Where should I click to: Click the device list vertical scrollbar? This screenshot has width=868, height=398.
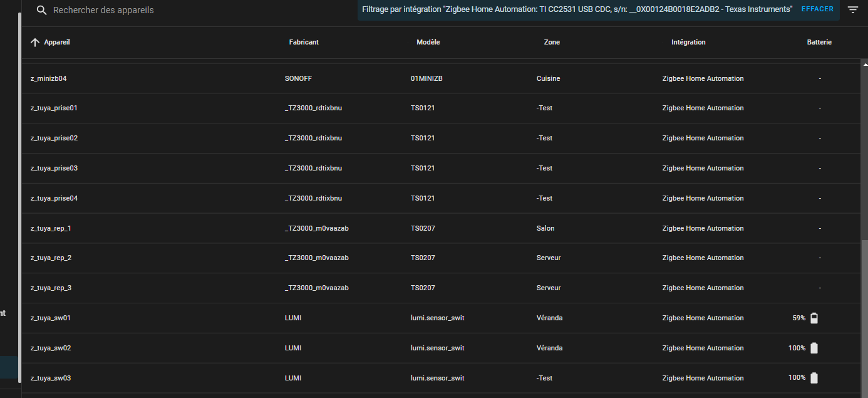pyautogui.click(x=864, y=320)
